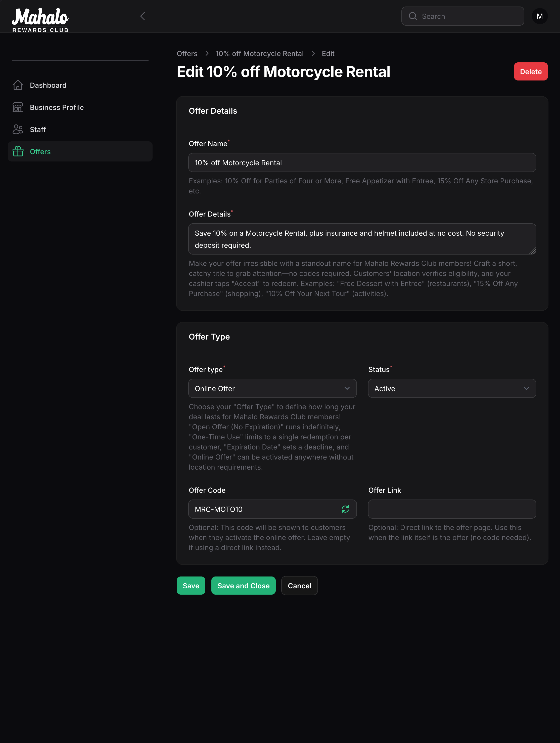Click the search magnifier icon
This screenshot has width=560, height=743.
click(x=413, y=16)
